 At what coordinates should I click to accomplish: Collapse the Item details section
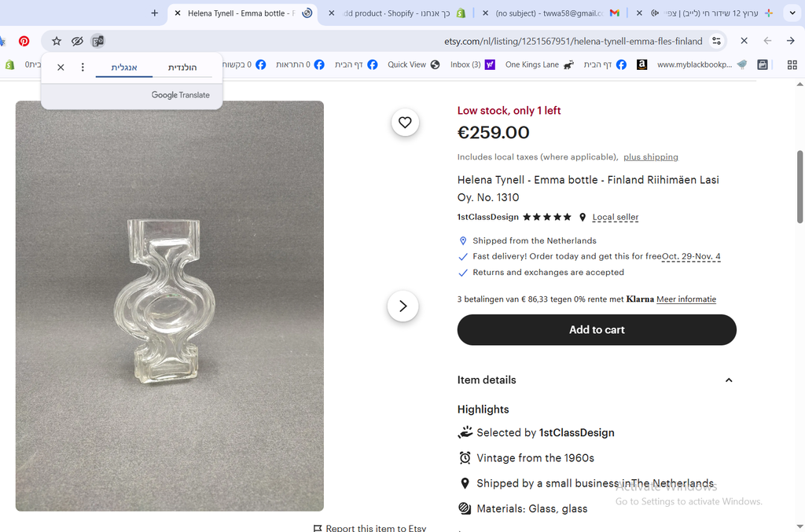[728, 380]
